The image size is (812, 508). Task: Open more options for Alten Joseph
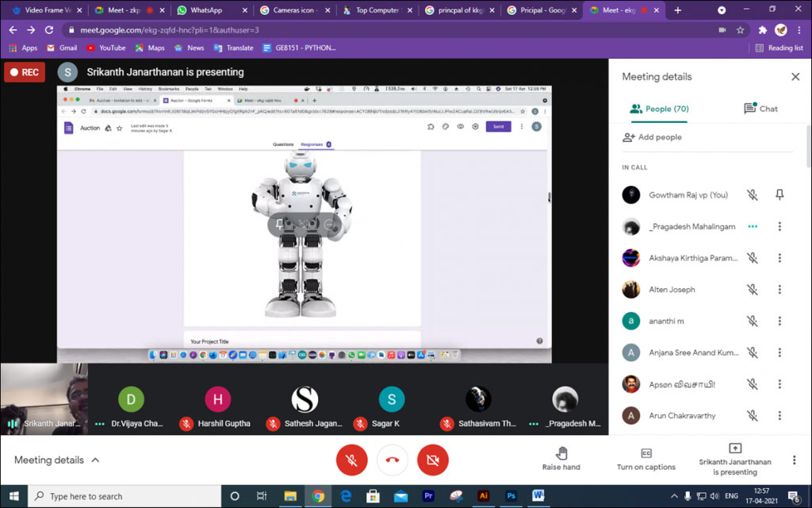[779, 290]
